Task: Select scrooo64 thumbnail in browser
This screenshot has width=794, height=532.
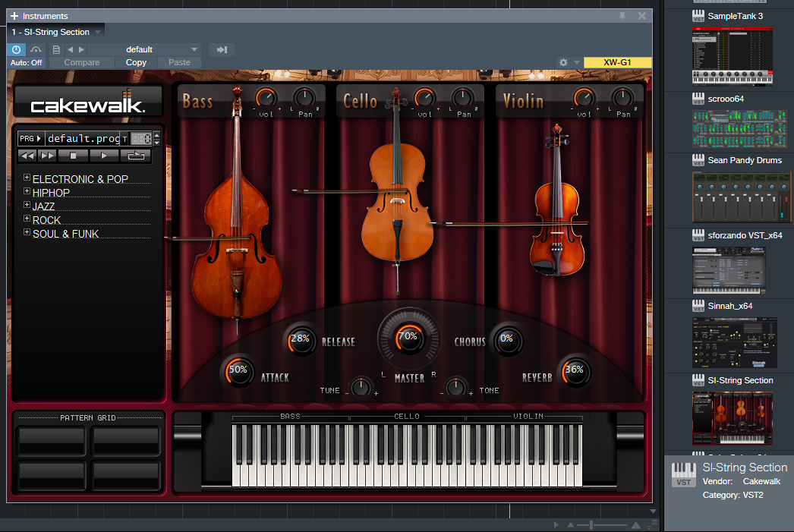Action: pyautogui.click(x=740, y=128)
